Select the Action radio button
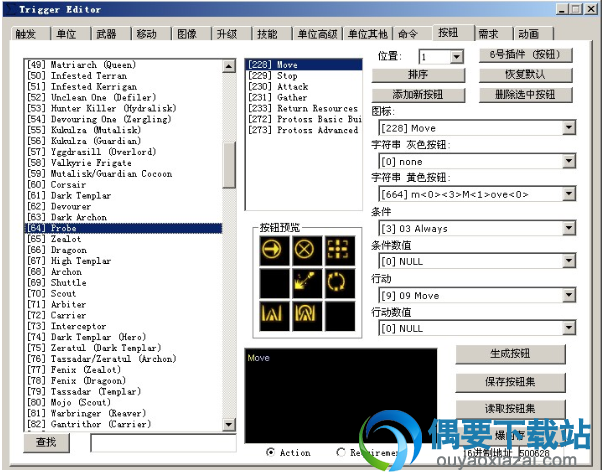Viewport: 602px width, 472px height. (270, 452)
